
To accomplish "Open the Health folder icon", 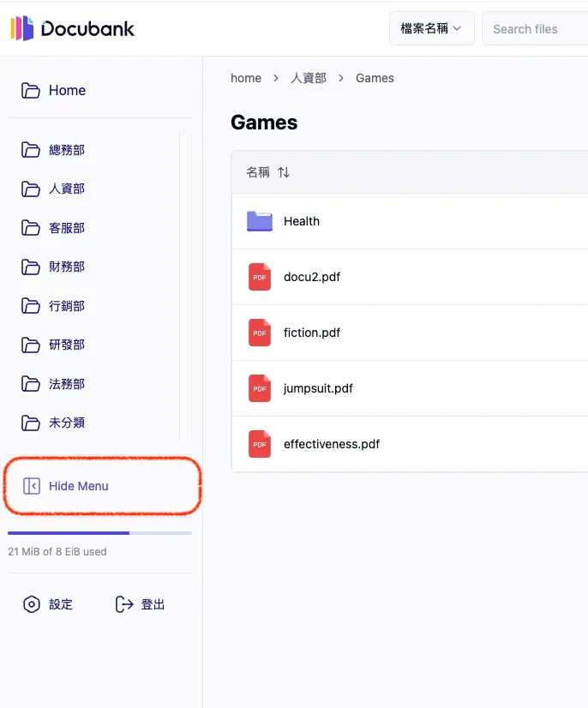I will [259, 221].
